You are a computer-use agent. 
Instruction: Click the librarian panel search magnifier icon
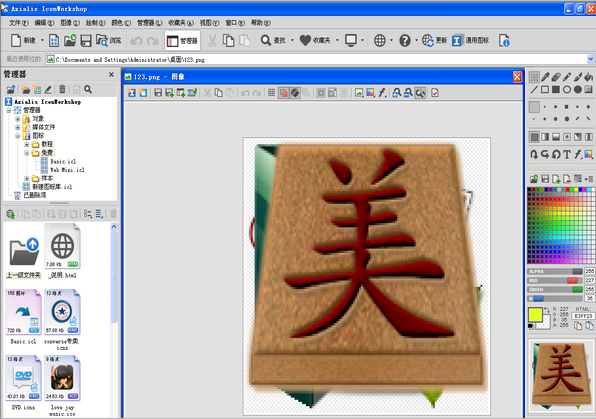pos(88,89)
